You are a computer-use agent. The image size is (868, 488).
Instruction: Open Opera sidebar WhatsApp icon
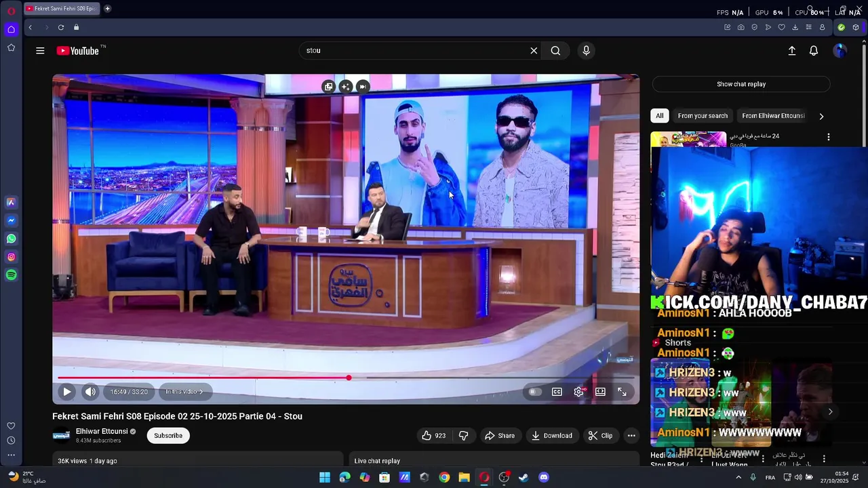pos(11,239)
